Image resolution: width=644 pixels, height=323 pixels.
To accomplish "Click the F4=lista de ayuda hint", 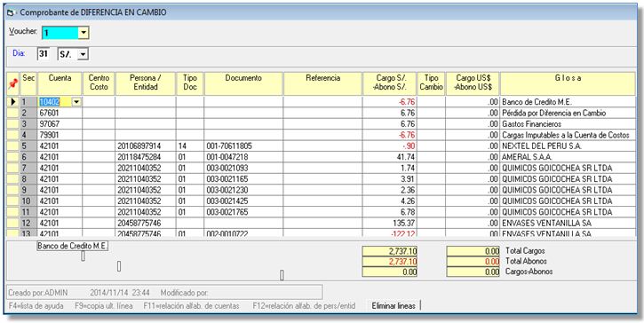I will [x=36, y=306].
